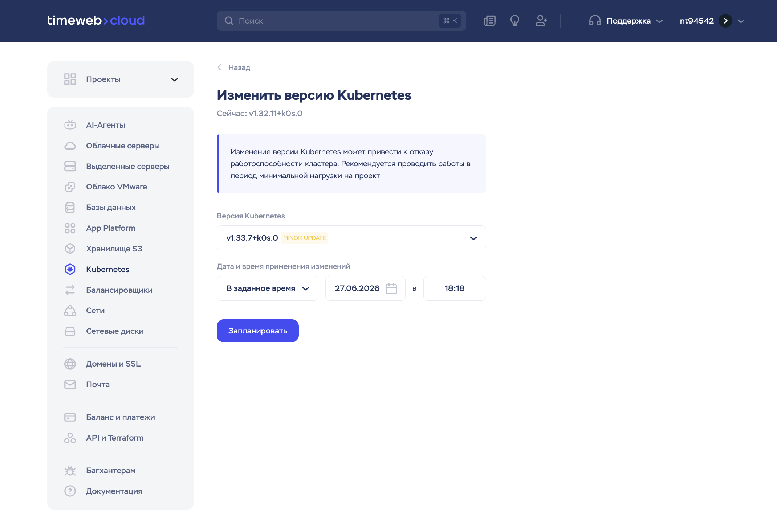Click the add user icon
777x532 pixels.
click(x=541, y=21)
